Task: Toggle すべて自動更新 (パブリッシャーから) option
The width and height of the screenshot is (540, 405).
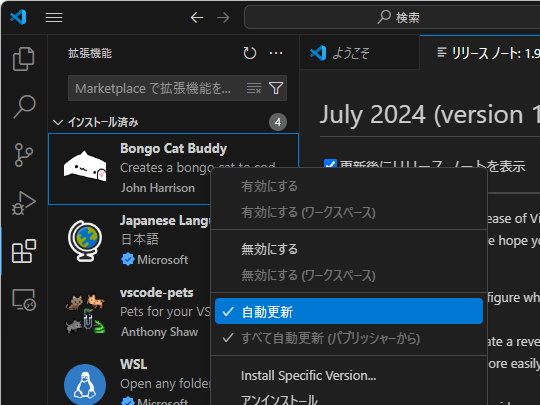Action: click(x=349, y=338)
